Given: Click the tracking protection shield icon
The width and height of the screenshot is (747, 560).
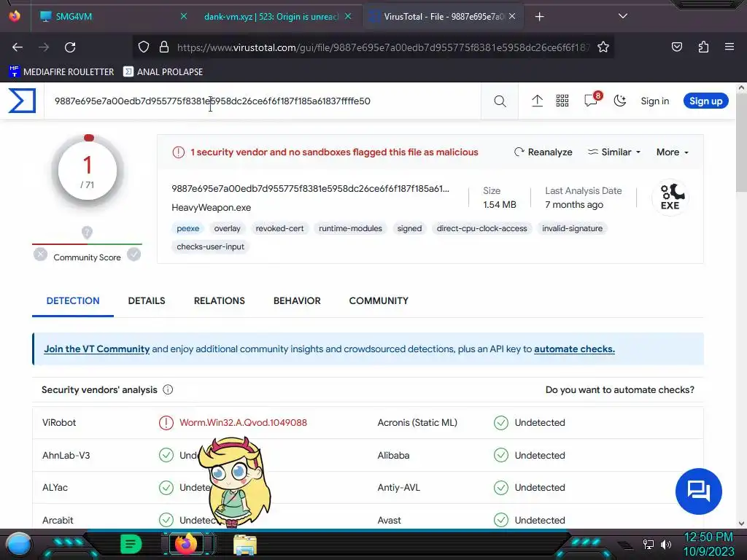Looking at the screenshot, I should (144, 47).
